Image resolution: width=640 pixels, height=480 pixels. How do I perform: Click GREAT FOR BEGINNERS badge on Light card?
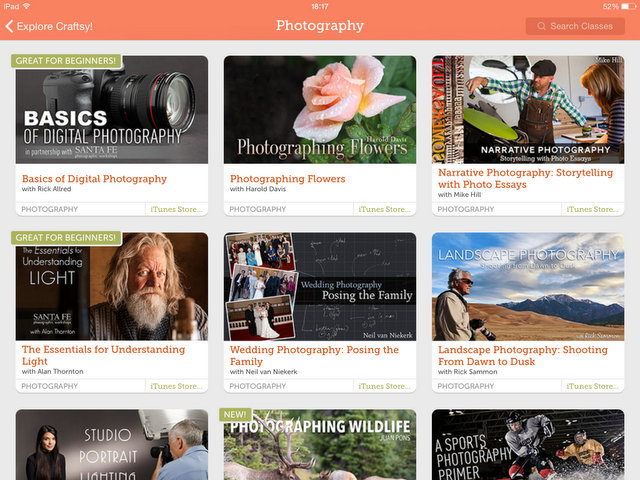point(66,238)
